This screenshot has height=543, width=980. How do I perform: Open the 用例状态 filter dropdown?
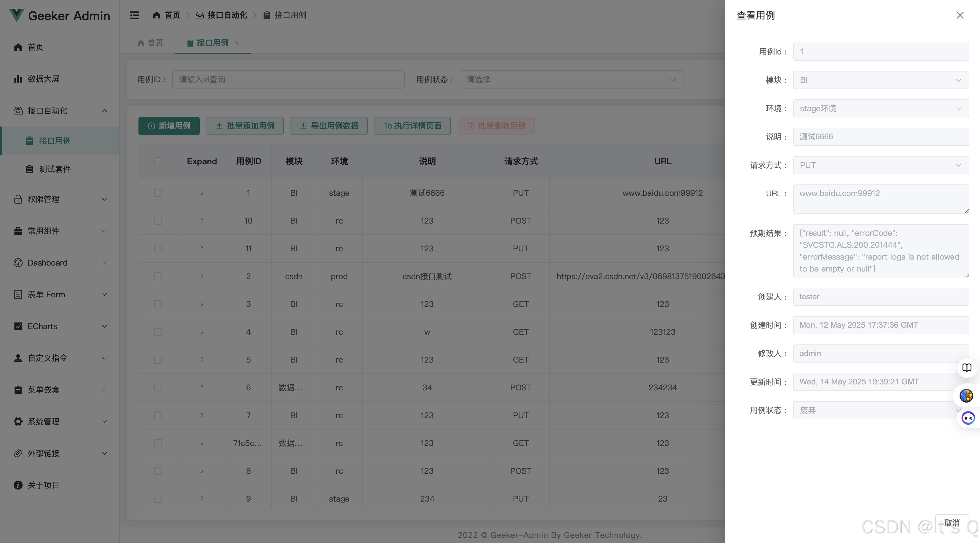point(571,79)
